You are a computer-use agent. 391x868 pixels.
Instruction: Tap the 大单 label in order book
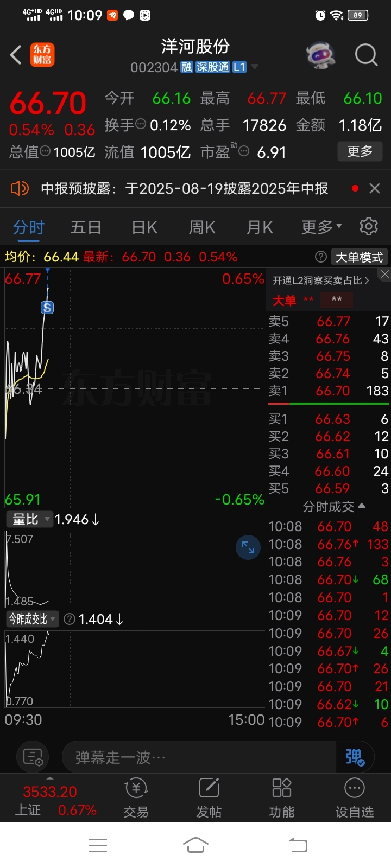tap(284, 300)
